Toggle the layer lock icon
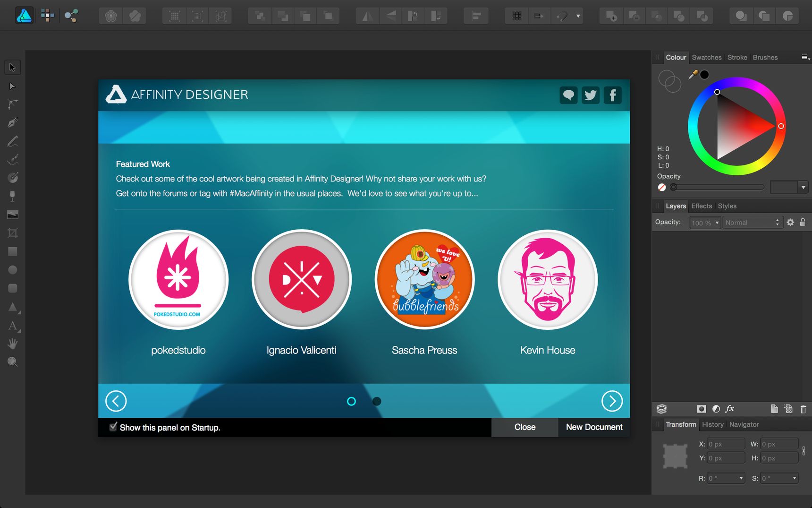 click(x=803, y=222)
